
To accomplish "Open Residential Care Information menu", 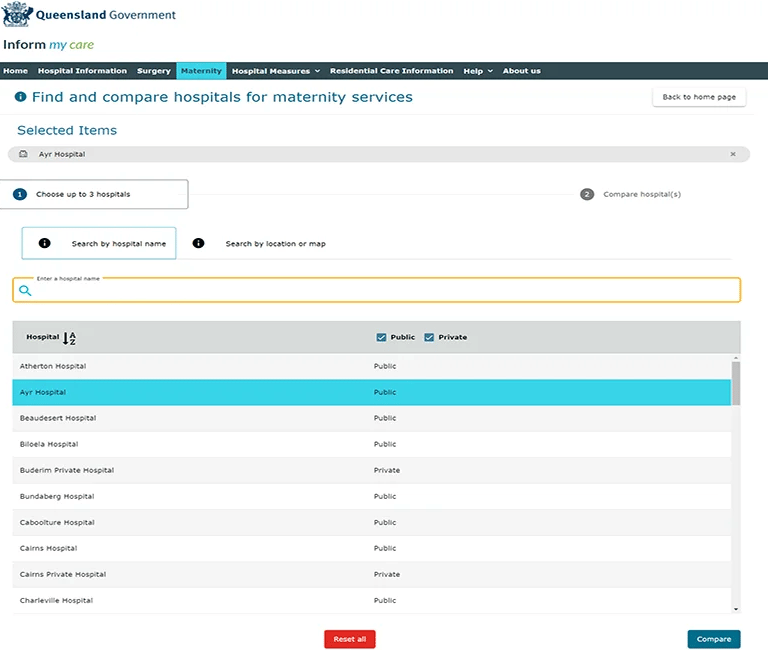I will point(391,71).
